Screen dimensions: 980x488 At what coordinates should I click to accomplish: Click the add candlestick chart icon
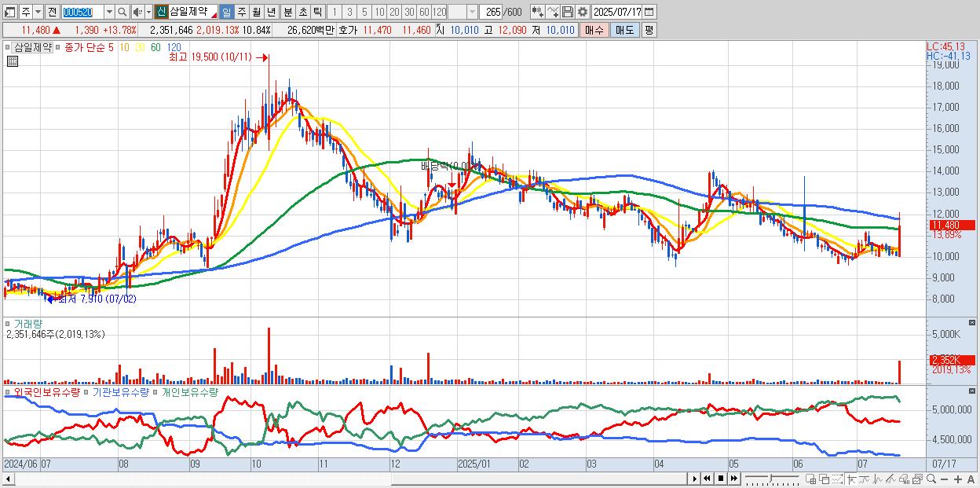pyautogui.click(x=538, y=12)
